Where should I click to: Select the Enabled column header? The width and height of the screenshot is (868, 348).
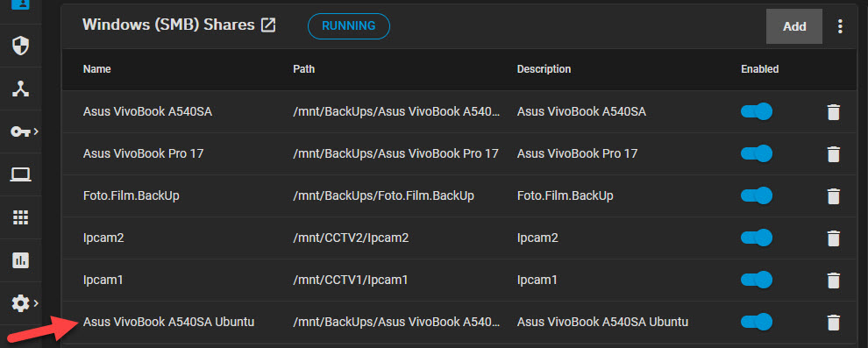[x=759, y=69]
